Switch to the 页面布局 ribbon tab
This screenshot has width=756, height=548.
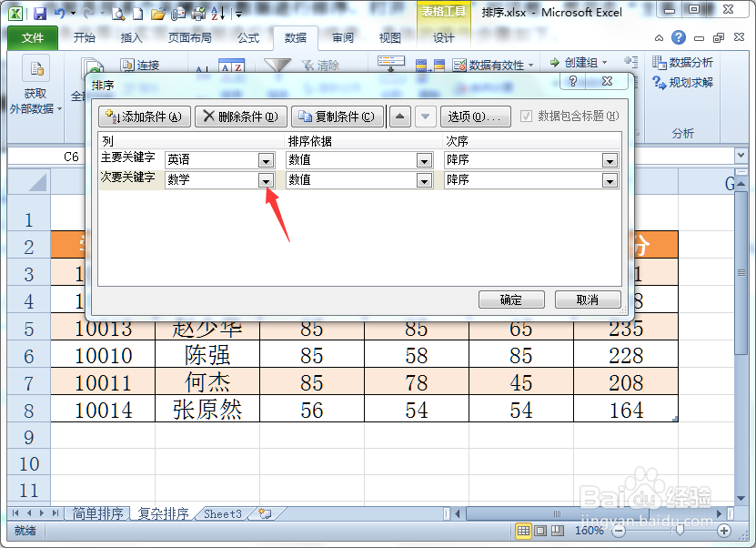pyautogui.click(x=189, y=37)
